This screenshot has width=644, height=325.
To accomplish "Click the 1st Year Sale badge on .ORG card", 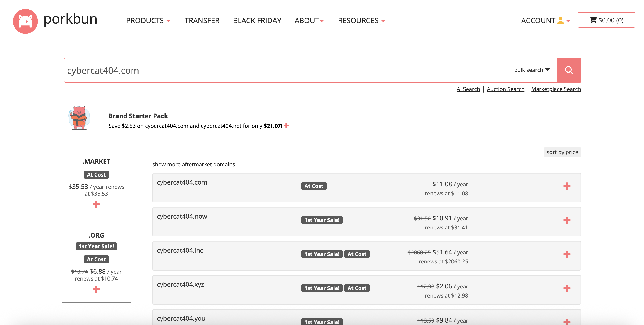I will 96,246.
